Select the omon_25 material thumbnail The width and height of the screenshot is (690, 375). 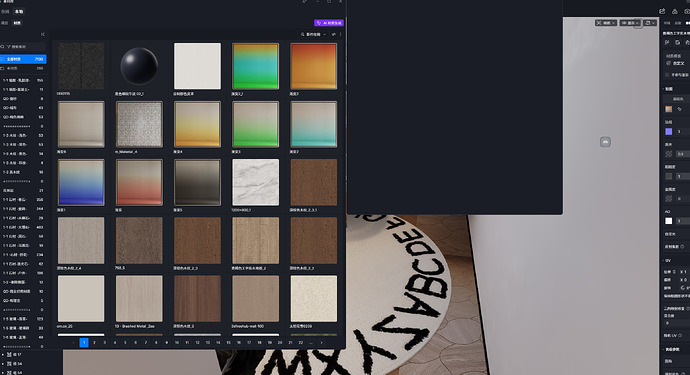point(81,298)
